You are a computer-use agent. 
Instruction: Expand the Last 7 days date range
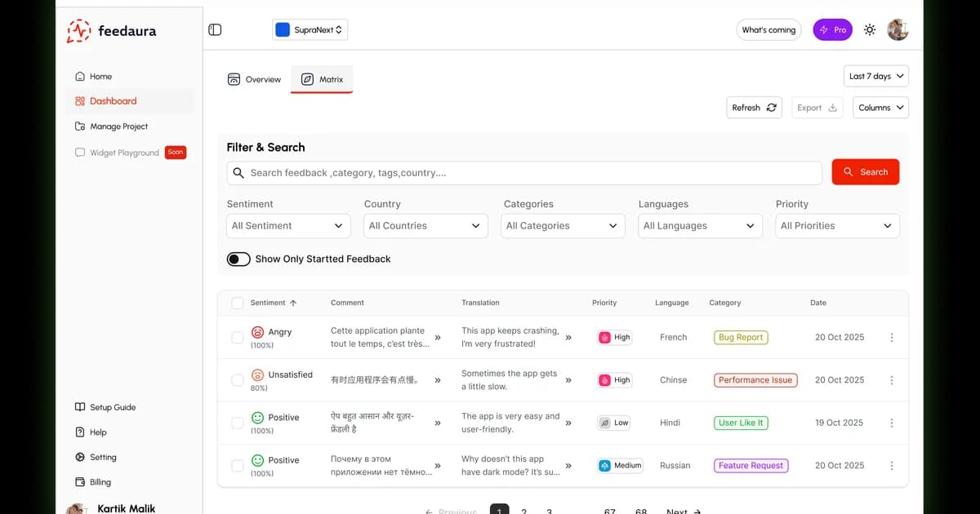[x=875, y=77]
